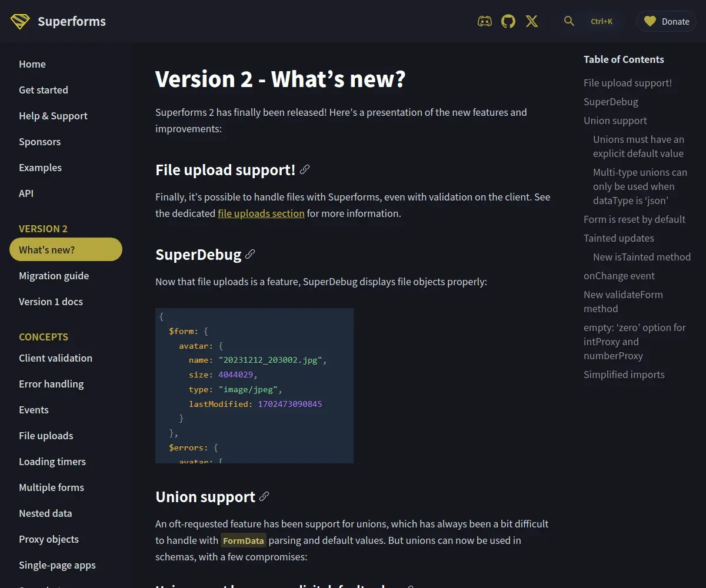Click the Version 2 - What's new? heading
This screenshot has height=588, width=706.
281,79
